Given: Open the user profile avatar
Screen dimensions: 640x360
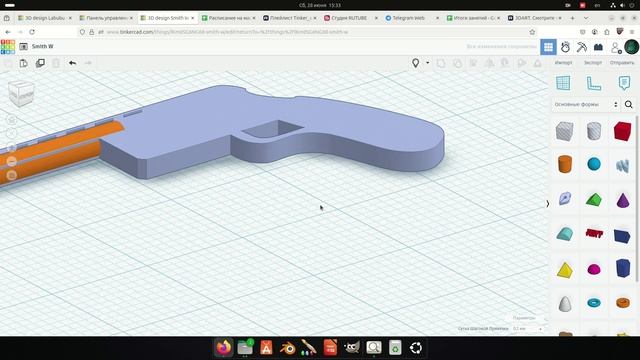Looking at the screenshot, I should (x=631, y=47).
